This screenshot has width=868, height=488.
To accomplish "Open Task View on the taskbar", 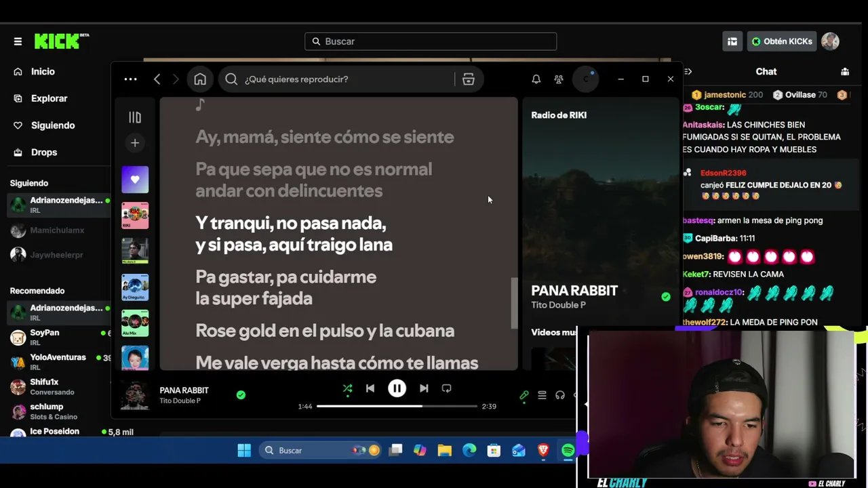I will point(396,450).
